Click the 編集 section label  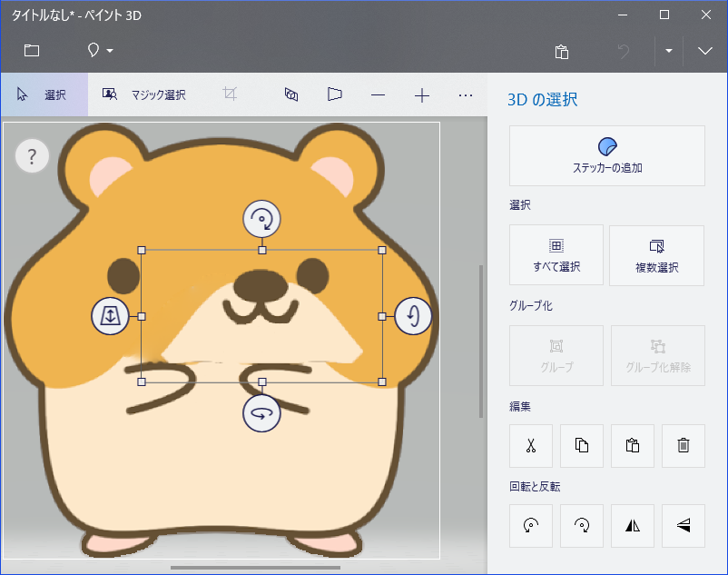tap(520, 406)
